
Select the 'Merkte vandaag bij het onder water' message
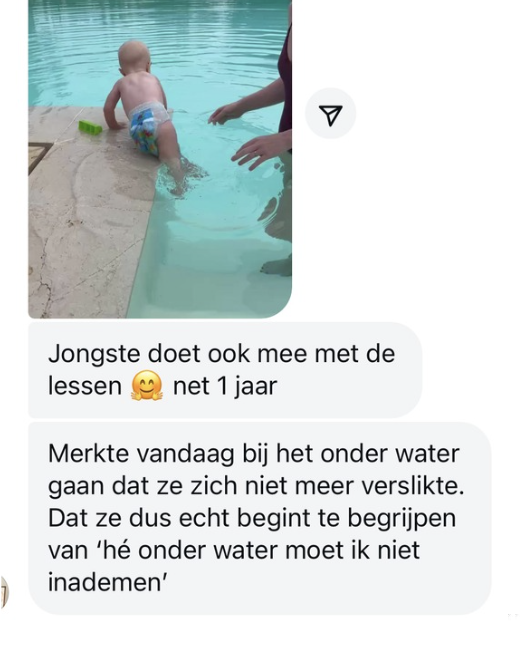259,518
